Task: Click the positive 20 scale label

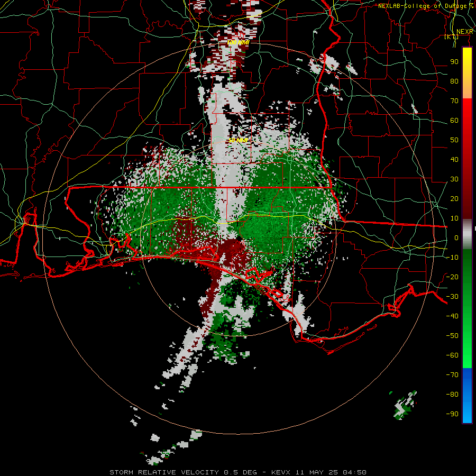Action: click(454, 198)
